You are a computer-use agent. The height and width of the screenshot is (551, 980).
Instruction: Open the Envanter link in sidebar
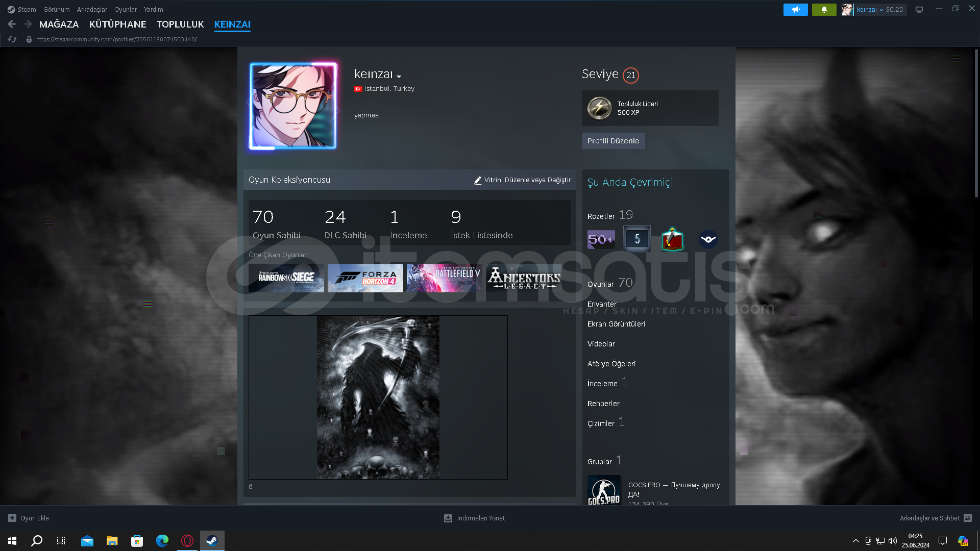[x=602, y=304]
